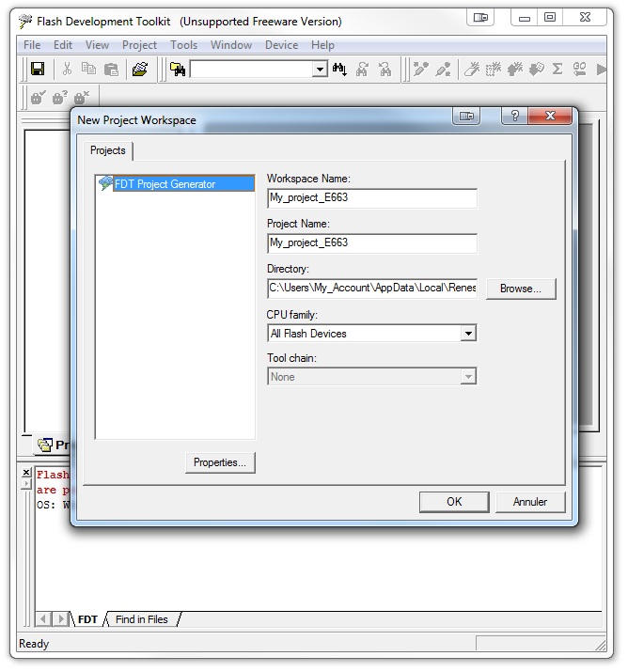Open the Project menu
The image size is (628, 672).
tap(139, 45)
